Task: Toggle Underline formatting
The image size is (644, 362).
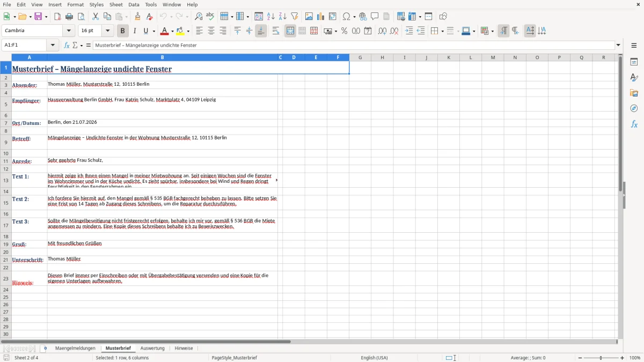Action: pyautogui.click(x=146, y=31)
